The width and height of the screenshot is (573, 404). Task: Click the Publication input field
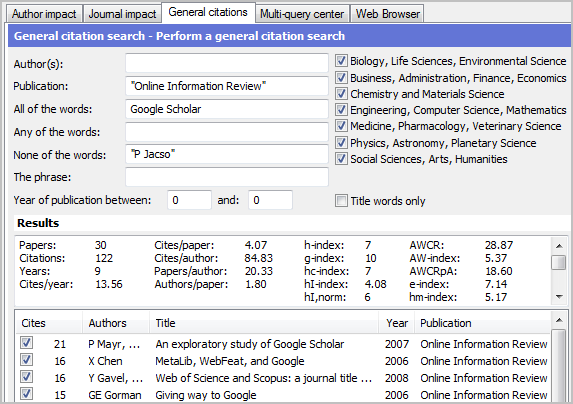227,86
